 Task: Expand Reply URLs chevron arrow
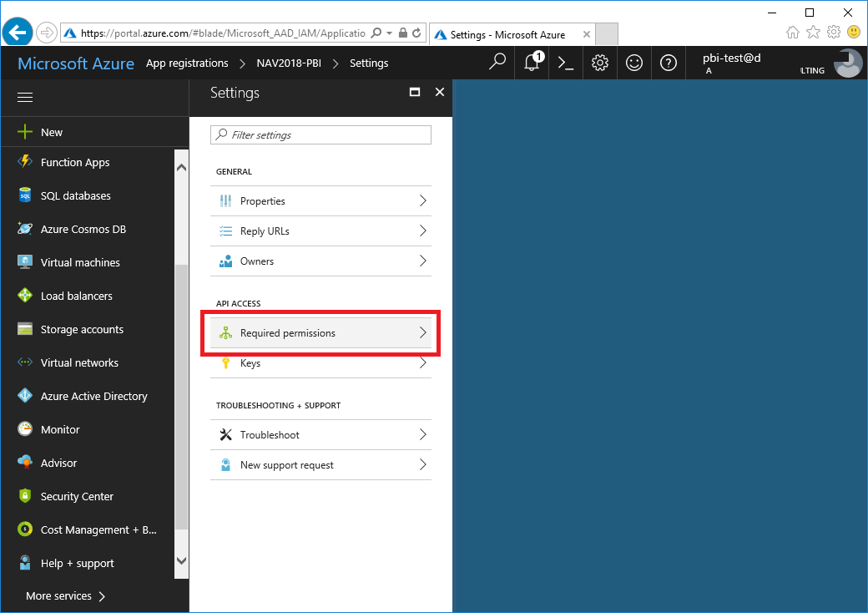coord(423,231)
